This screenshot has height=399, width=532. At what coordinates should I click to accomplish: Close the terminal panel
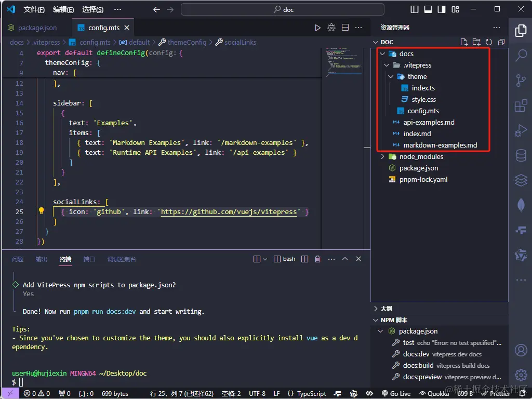point(358,259)
